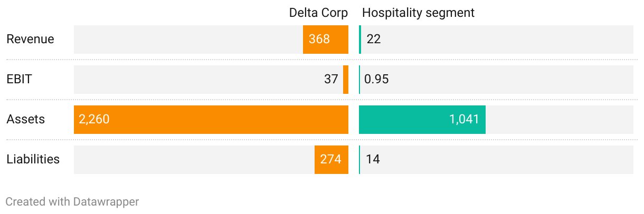
Task: Select the Liabilities row label
Action: click(x=33, y=159)
